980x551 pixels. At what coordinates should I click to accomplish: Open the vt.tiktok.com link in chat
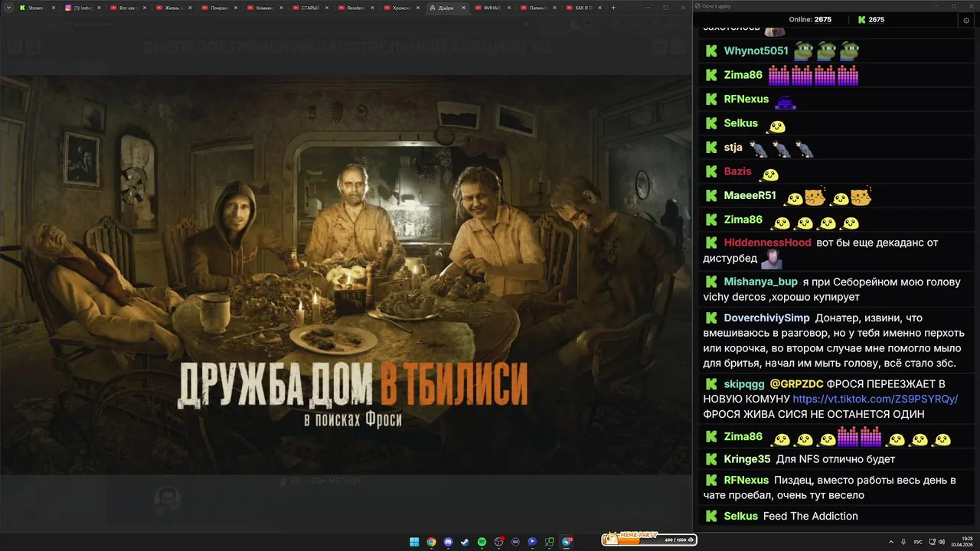(x=875, y=399)
